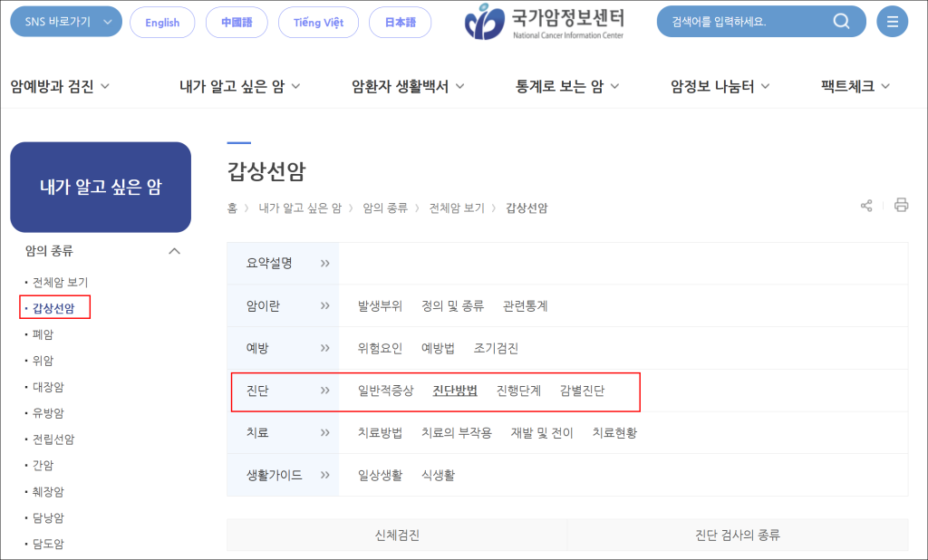This screenshot has width=928, height=560.
Task: Click the National Cancer Information Center logo
Action: point(546,23)
